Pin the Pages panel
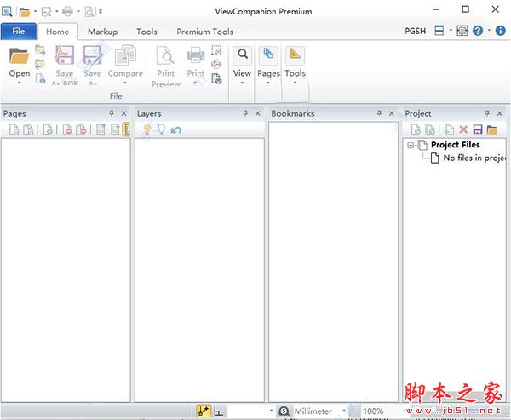This screenshot has width=511, height=420. [x=112, y=113]
